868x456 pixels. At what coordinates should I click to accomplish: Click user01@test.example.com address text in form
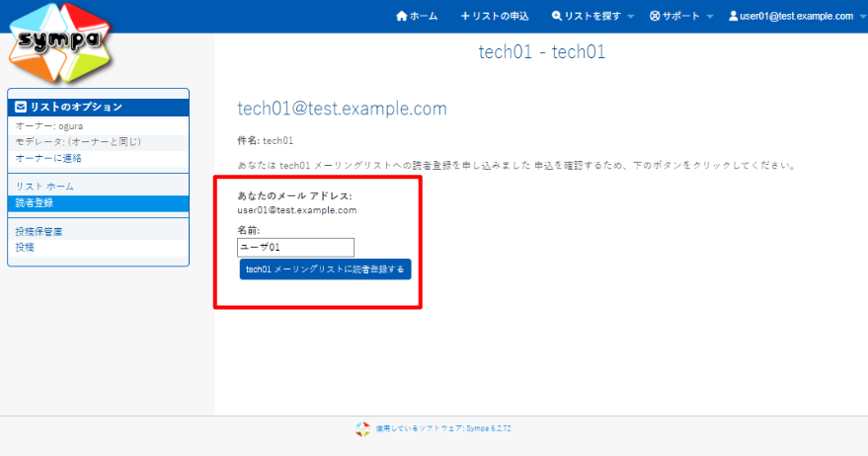296,210
